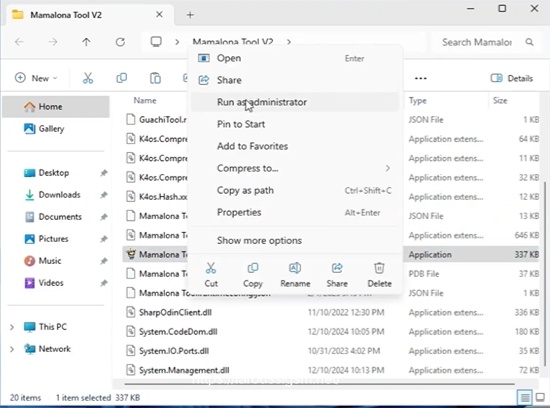Expand the Network tree node
Screen dimensions: 550x408
12,349
